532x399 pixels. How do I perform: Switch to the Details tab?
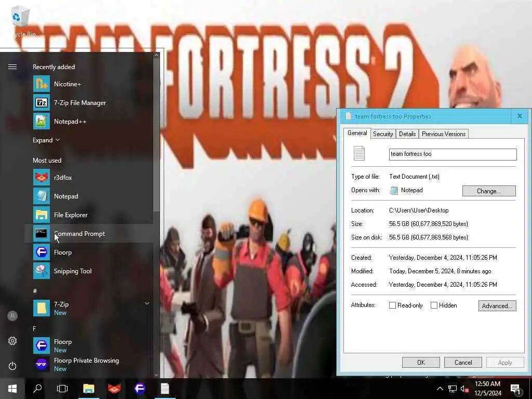[407, 134]
